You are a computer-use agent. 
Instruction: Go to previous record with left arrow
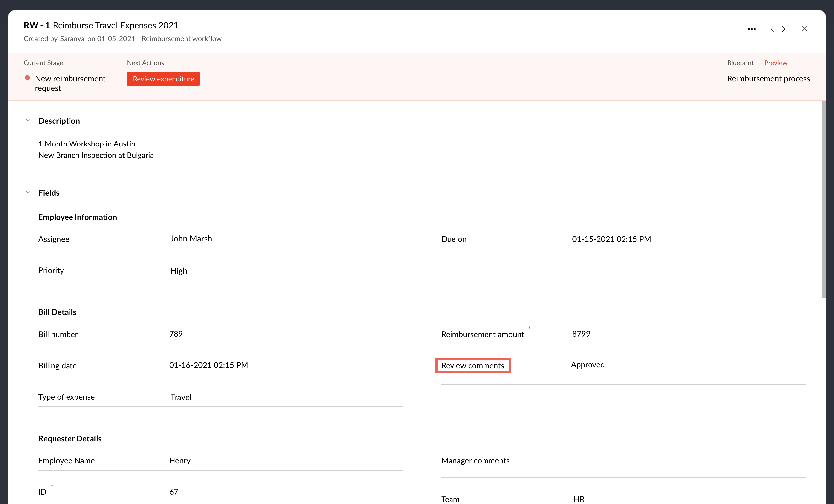[772, 29]
